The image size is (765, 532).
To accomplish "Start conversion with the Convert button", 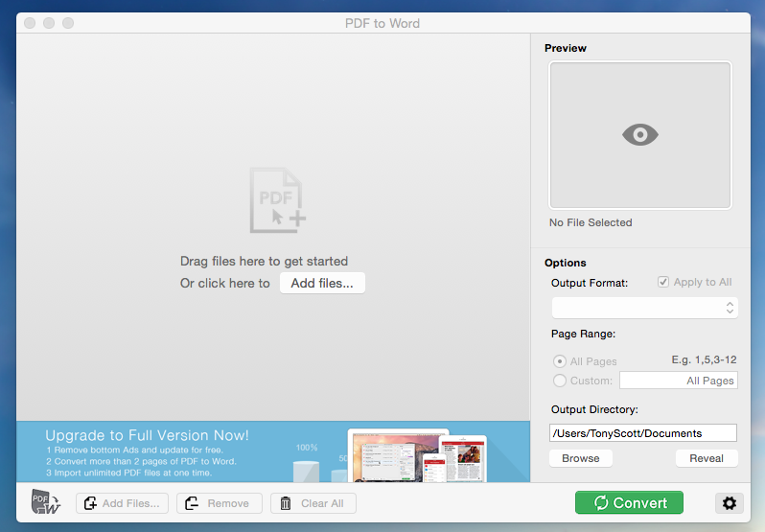I will (630, 502).
